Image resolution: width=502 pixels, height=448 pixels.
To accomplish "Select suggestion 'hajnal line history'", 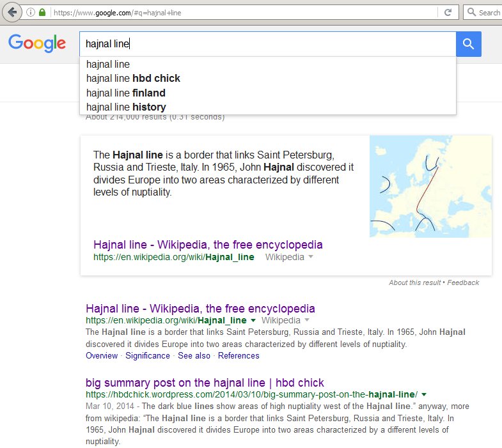I will point(268,107).
